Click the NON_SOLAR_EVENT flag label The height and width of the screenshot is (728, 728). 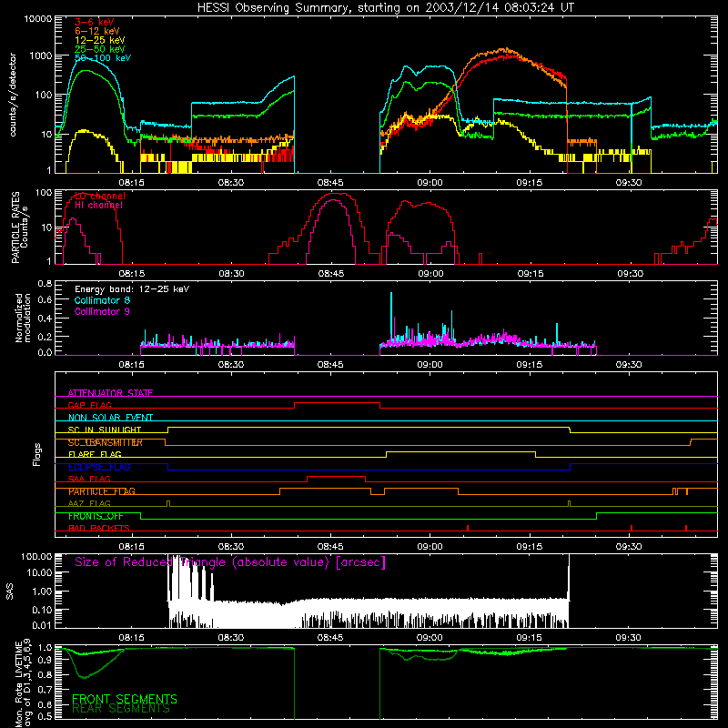tap(110, 418)
